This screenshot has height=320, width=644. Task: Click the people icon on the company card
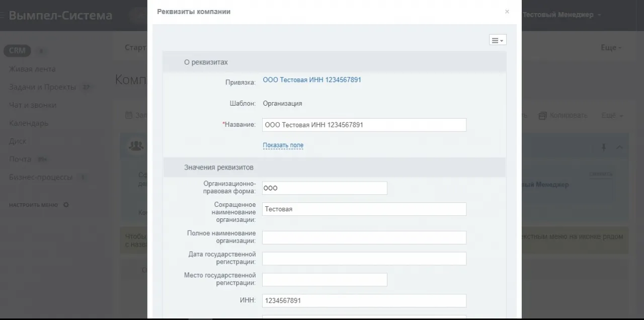(x=136, y=145)
